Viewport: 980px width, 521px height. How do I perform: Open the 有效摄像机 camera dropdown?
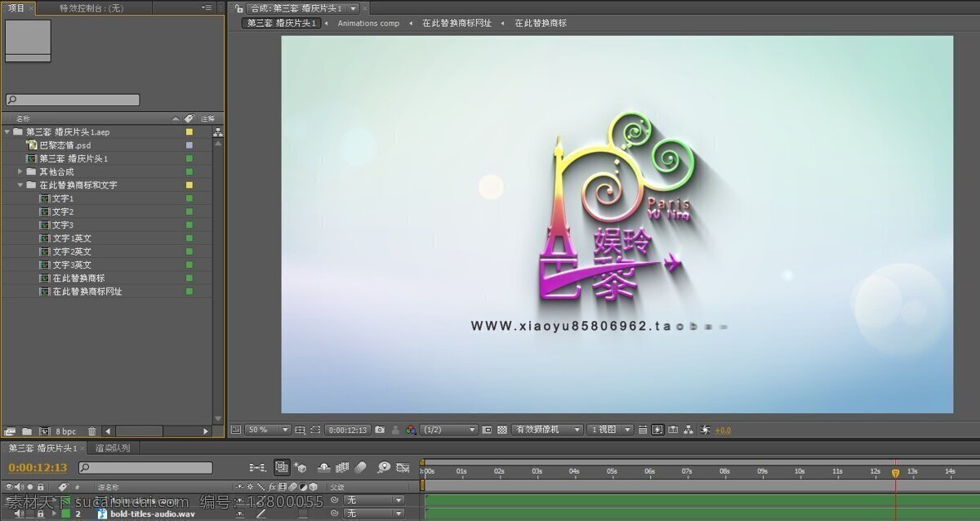click(548, 430)
